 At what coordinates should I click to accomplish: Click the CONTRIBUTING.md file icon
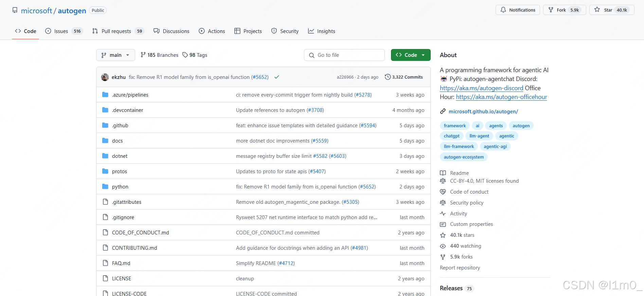[x=105, y=248]
